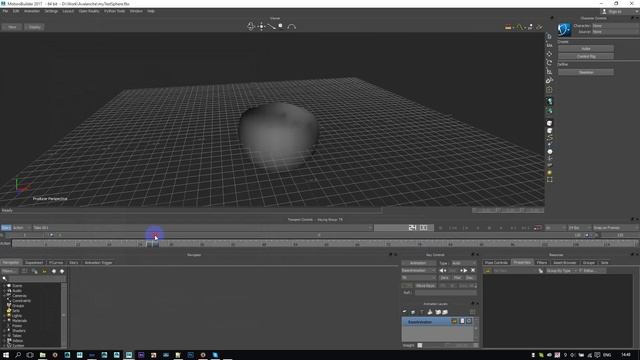The width and height of the screenshot is (640, 360).
Task: Select the Materials item in Navigator tree
Action: (20, 320)
